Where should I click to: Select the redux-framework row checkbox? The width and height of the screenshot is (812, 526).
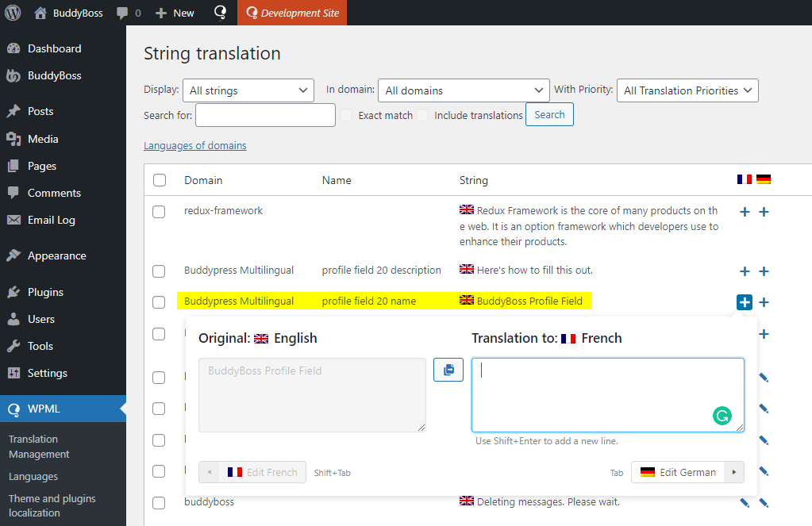159,212
